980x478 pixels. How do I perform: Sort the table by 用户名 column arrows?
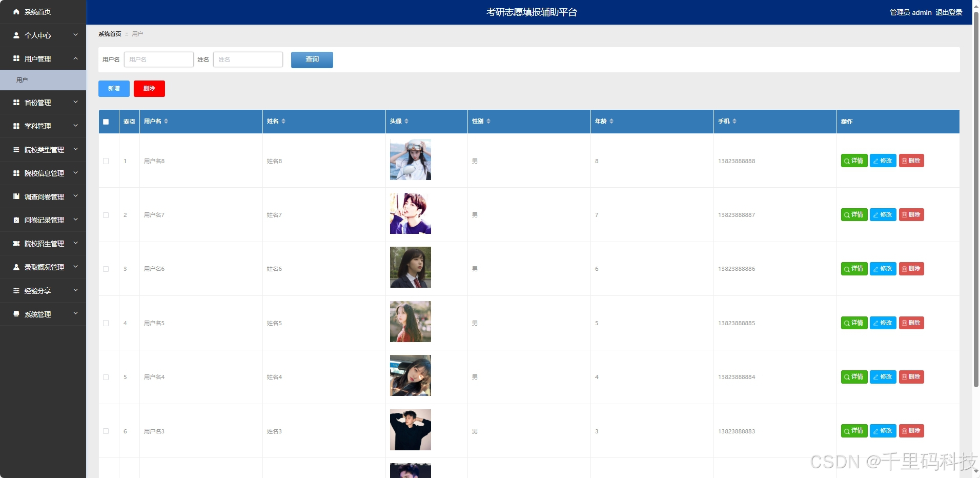(166, 122)
